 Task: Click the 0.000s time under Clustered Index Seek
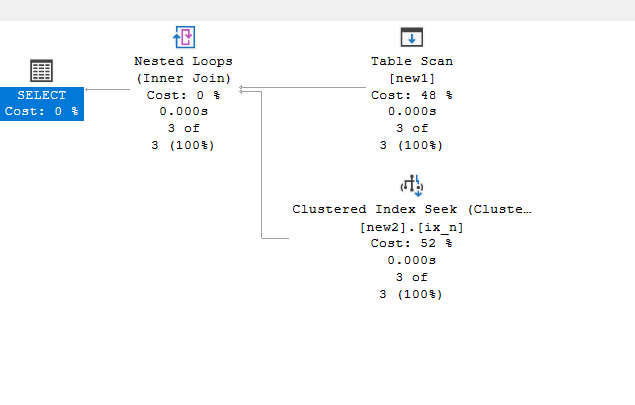411,260
